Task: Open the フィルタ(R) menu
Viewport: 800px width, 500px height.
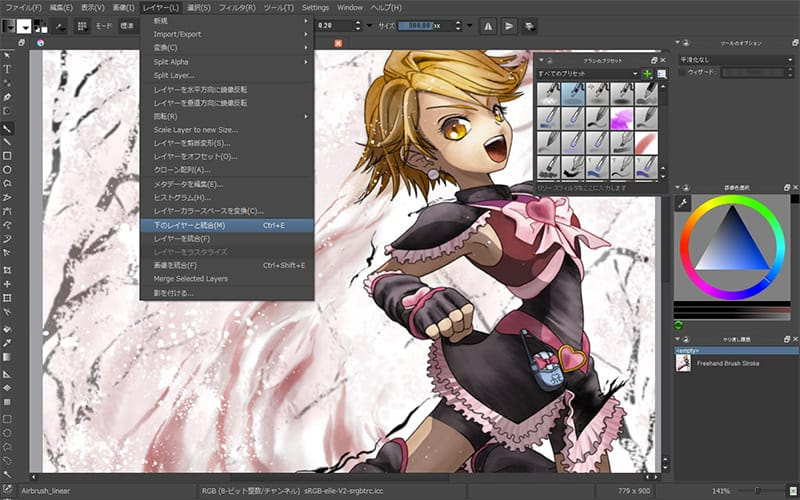Action: [x=237, y=8]
